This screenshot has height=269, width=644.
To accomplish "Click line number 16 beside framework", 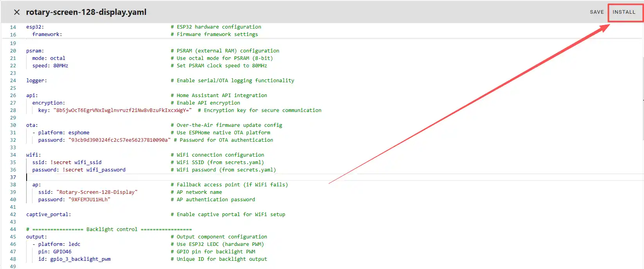I will pos(13,34).
